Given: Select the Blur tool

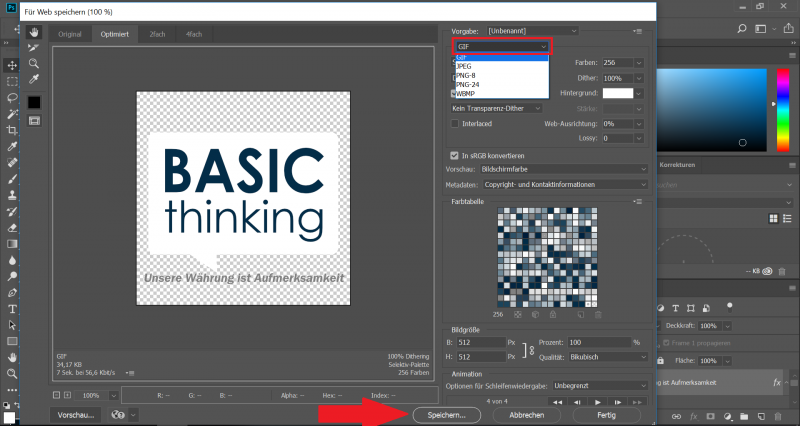Looking at the screenshot, I should pos(12,260).
